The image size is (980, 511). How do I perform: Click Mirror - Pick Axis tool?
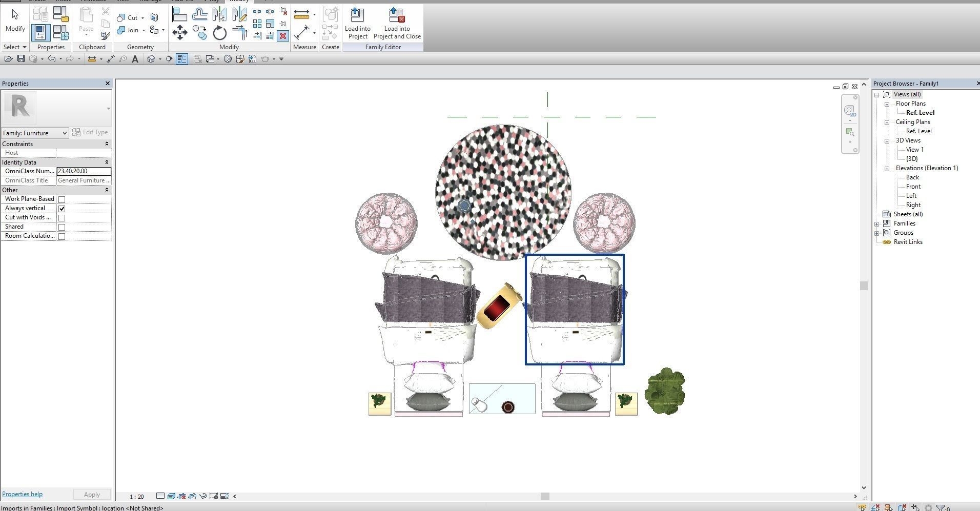point(219,14)
